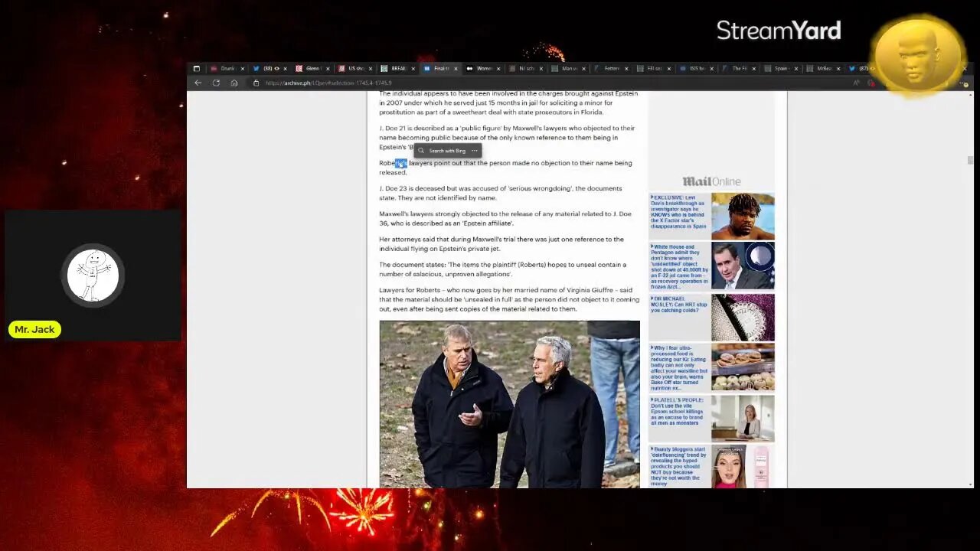980x551 pixels.
Task: Click the magnifier icon in Search with Bing popup
Action: 420,151
